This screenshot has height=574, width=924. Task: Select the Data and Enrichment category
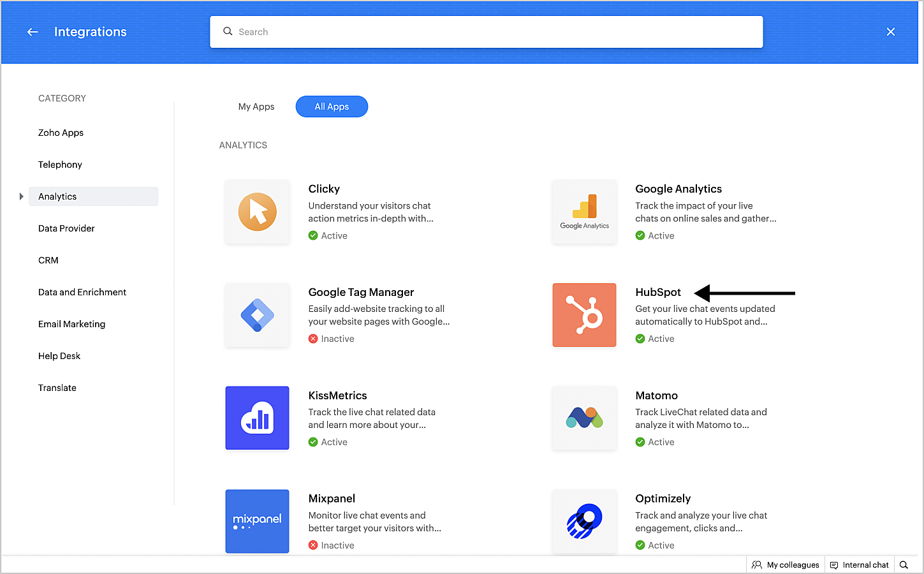(x=82, y=292)
